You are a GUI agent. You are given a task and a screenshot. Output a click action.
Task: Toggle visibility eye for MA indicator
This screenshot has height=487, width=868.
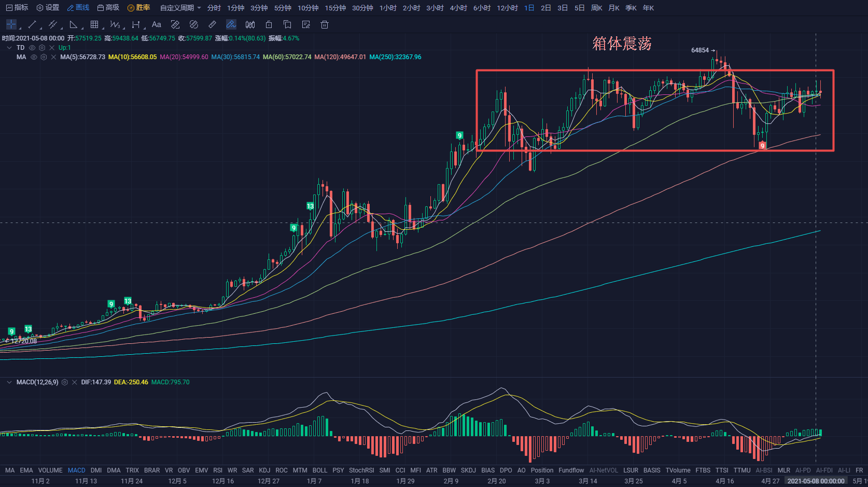click(34, 57)
